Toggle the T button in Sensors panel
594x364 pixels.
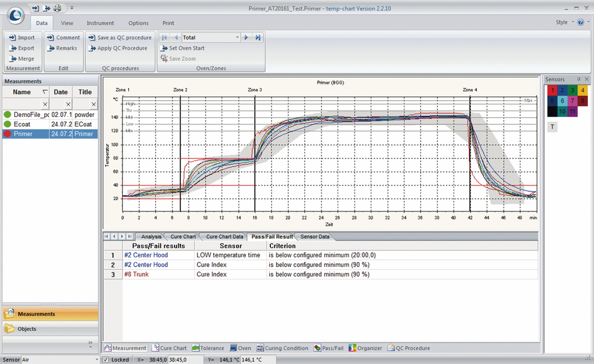point(552,127)
